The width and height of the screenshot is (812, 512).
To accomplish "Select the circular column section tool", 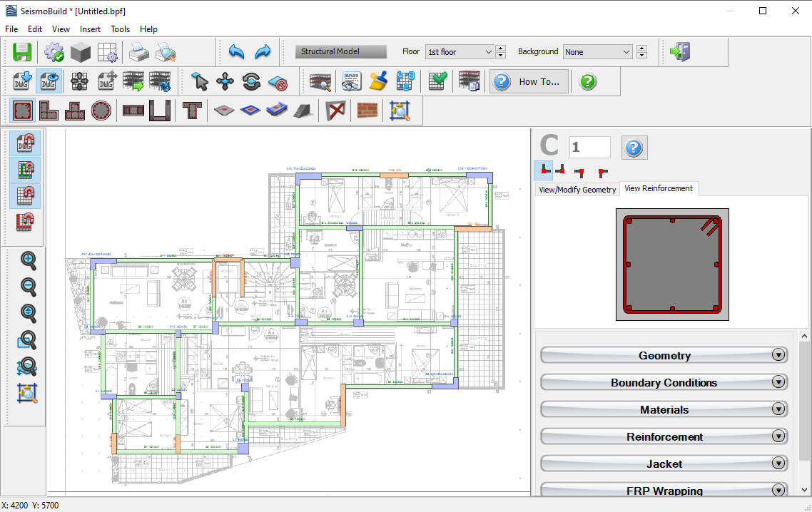I will (x=101, y=111).
